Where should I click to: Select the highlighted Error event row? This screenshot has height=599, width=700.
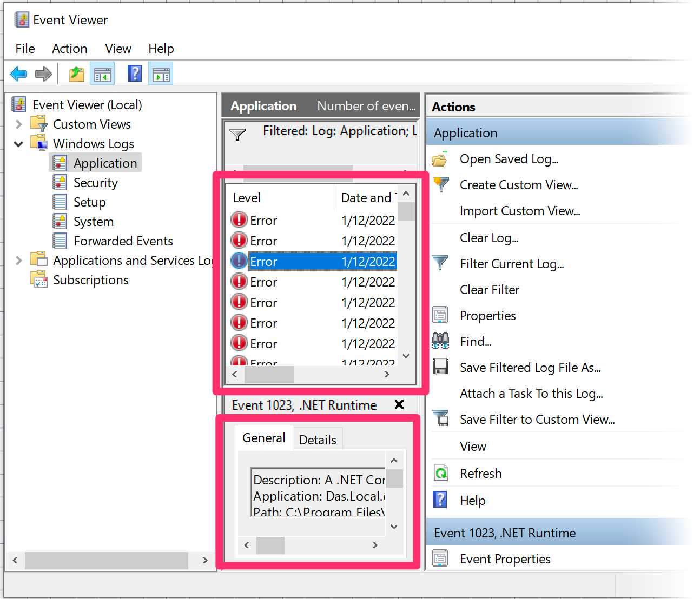coord(322,261)
